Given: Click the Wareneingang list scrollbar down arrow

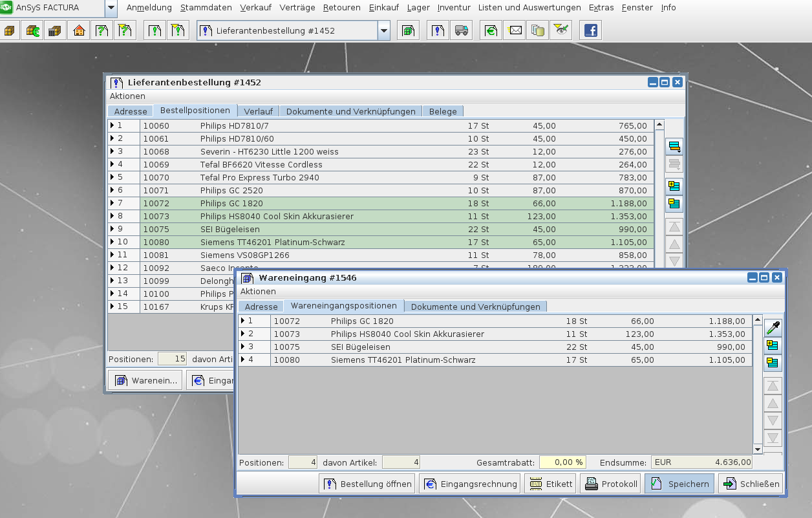Looking at the screenshot, I should pos(758,449).
